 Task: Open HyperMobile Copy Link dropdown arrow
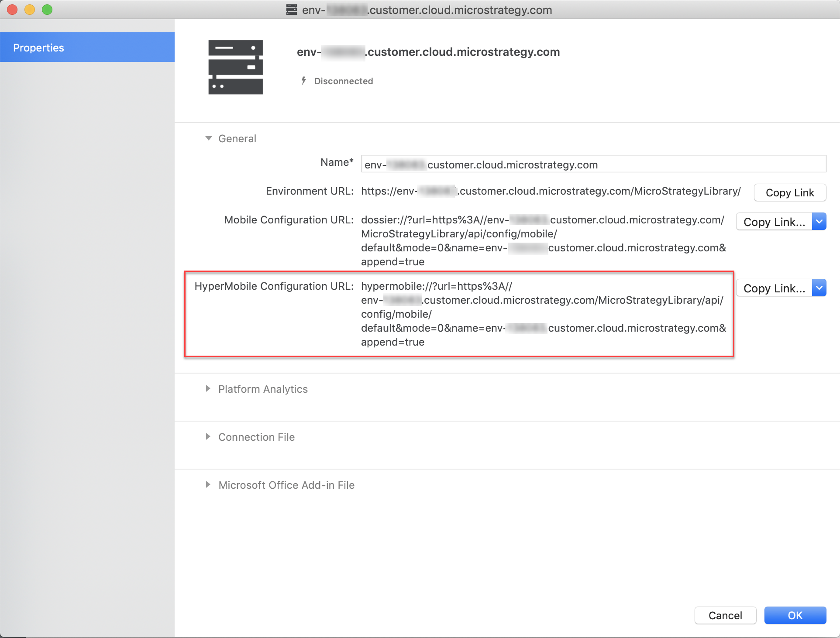coord(819,288)
